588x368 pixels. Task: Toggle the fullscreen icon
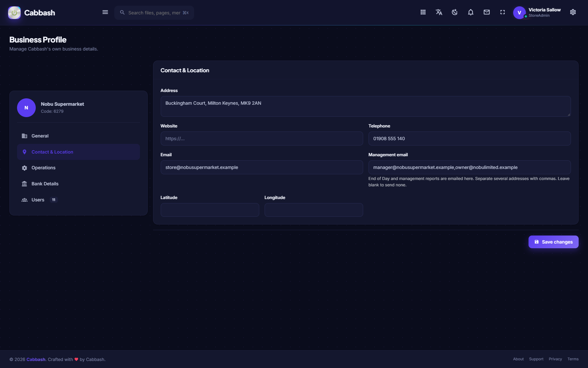502,12
